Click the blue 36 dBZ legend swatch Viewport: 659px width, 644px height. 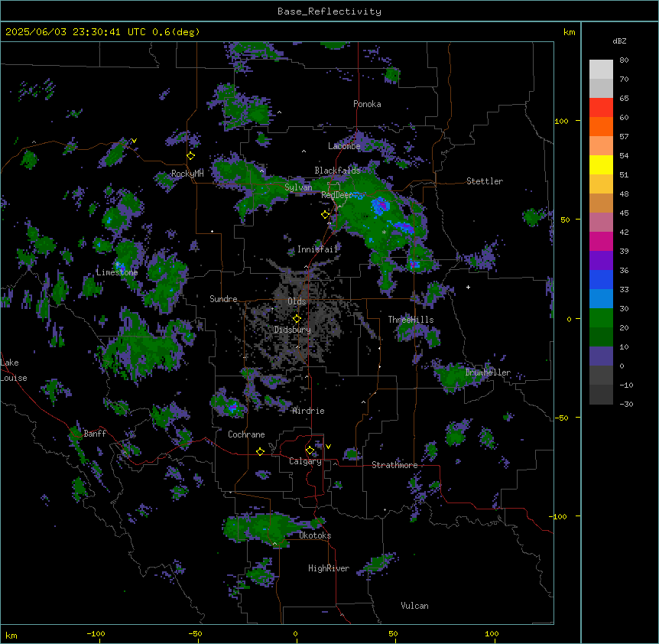click(601, 279)
